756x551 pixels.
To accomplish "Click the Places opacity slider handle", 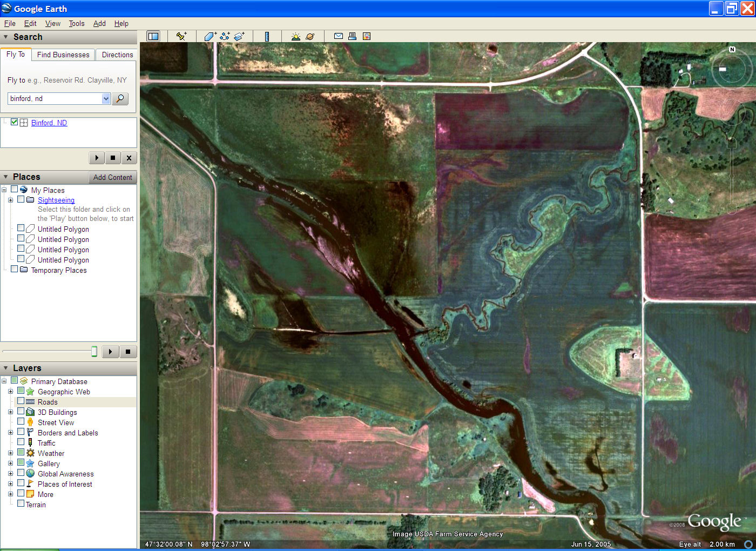I will (x=94, y=352).
